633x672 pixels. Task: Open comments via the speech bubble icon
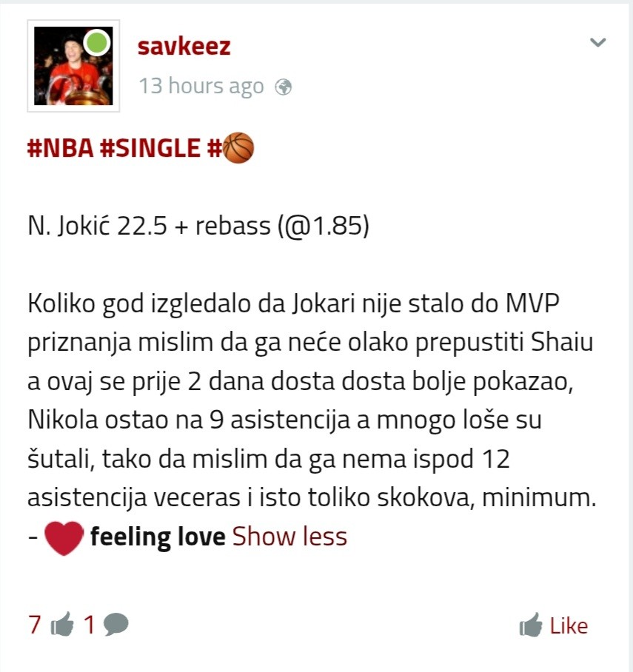coord(115,625)
